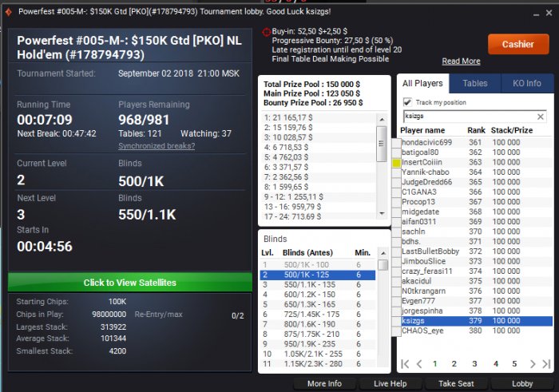Click the player search input field
The width and height of the screenshot is (559, 392).
point(470,117)
